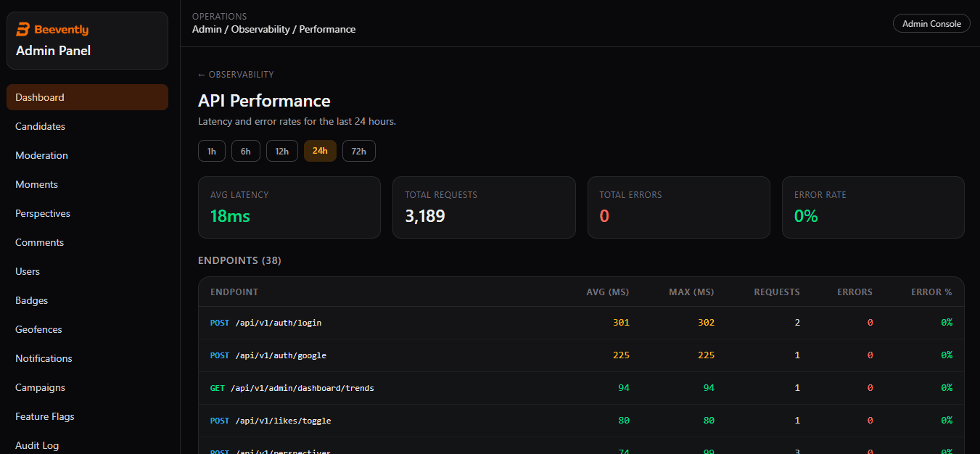Select the 24h time range
Screen dimensions: 980x454
[320, 151]
